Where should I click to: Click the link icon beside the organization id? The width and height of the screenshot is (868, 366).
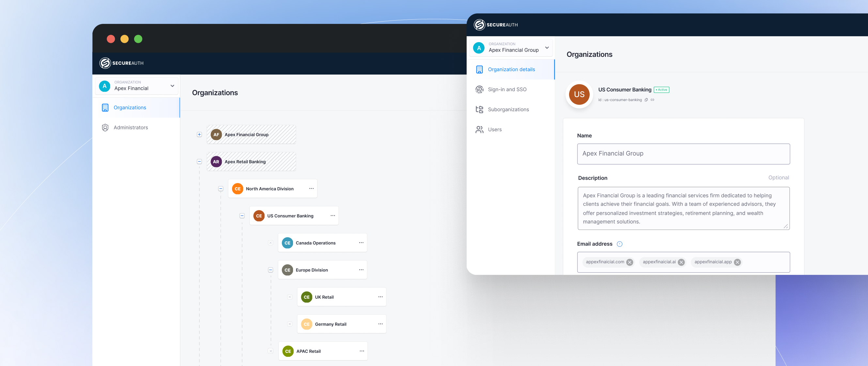click(652, 100)
